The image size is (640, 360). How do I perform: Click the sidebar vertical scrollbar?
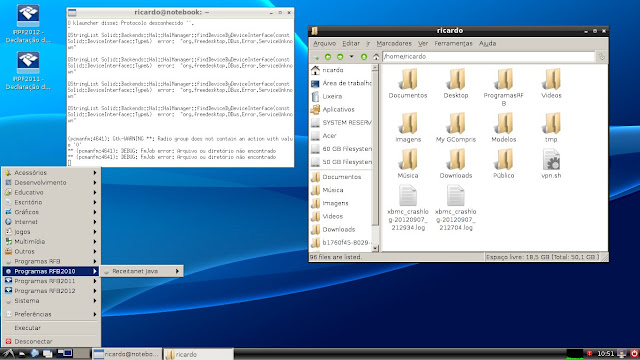coord(375,158)
